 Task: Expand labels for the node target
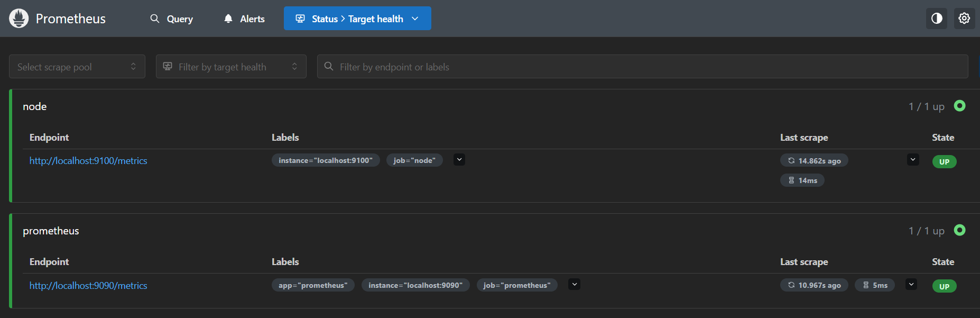coord(459,160)
